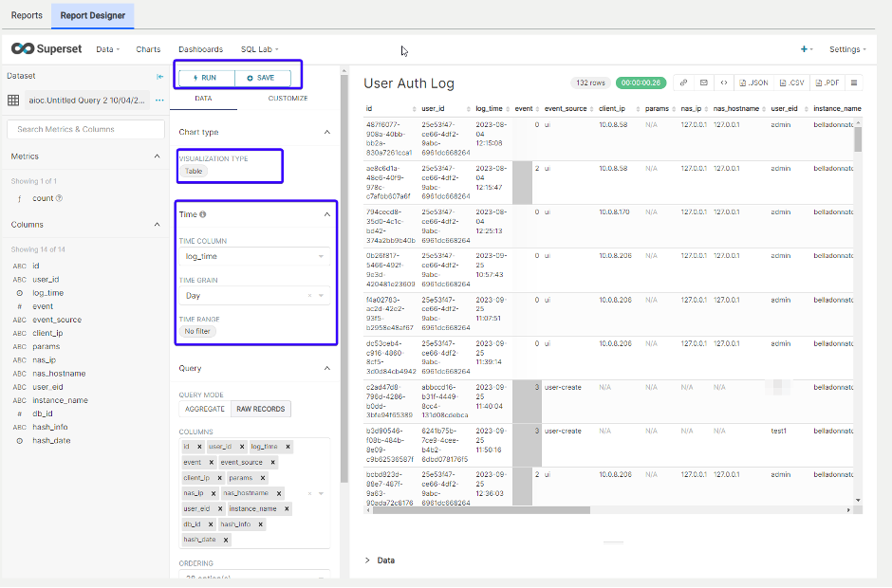Copy the permalink icon above the table
Image resolution: width=892 pixels, height=588 pixels.
tap(682, 83)
